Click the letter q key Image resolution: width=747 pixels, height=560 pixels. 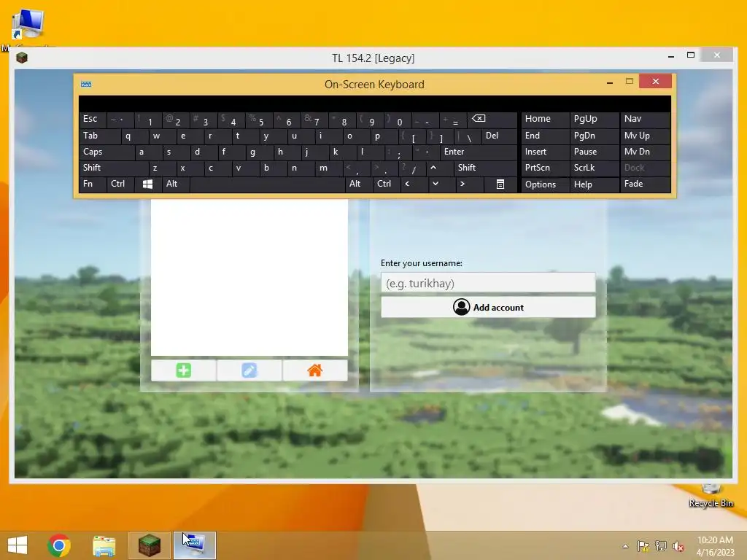pyautogui.click(x=134, y=136)
